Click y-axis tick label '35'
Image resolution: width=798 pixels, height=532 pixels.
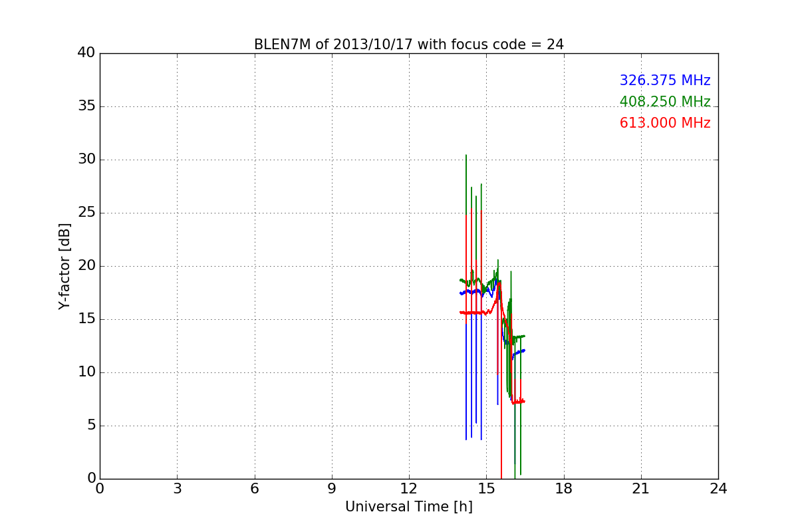86,106
